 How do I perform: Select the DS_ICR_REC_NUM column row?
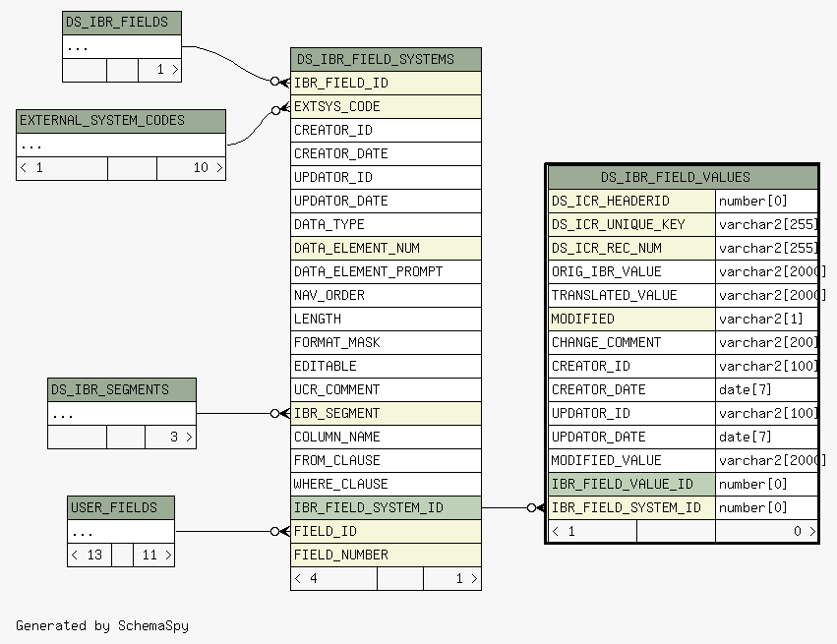631,248
